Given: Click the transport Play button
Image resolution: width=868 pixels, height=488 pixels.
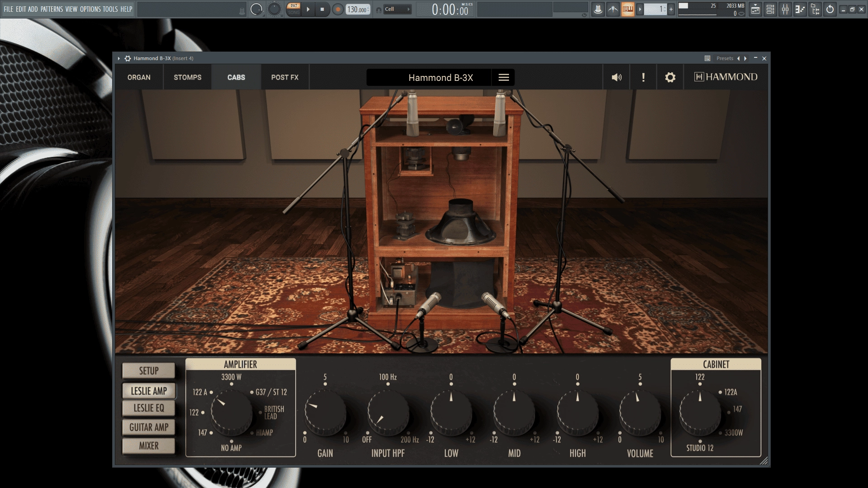Looking at the screenshot, I should [308, 9].
